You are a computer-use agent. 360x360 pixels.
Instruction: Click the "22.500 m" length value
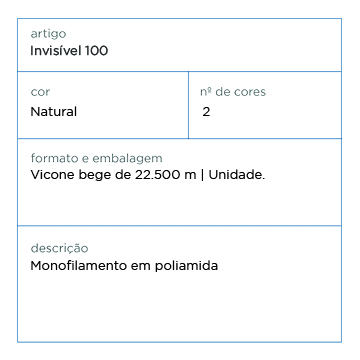pyautogui.click(x=166, y=175)
